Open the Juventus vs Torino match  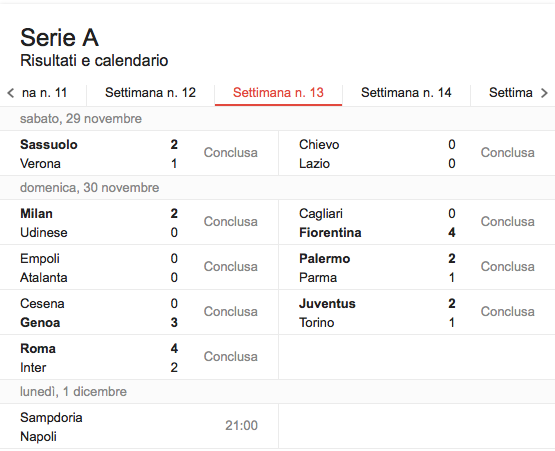[x=417, y=312]
